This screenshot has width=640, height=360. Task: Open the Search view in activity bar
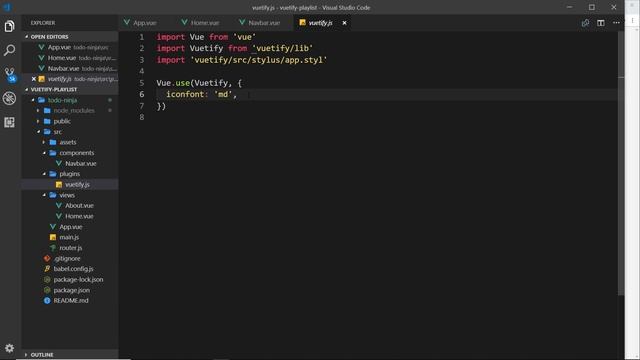(9, 50)
